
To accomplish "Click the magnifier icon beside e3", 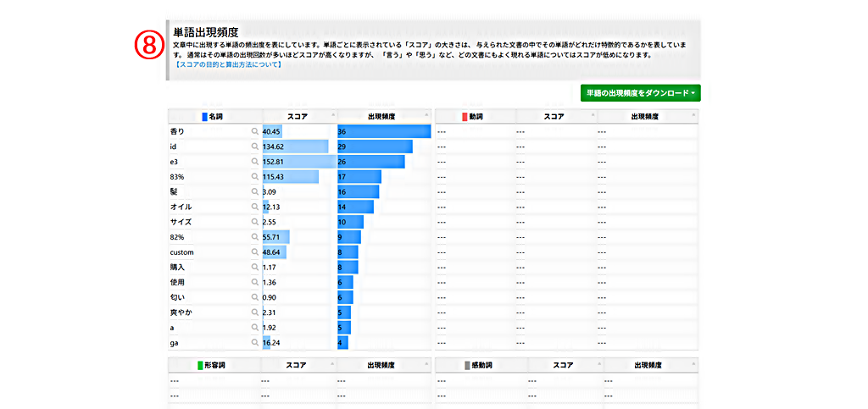I will (x=254, y=162).
